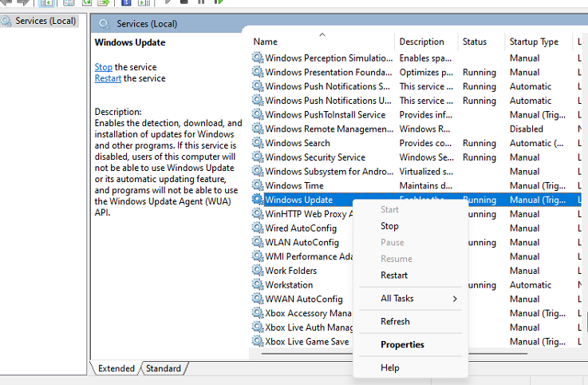Open All Tasks in the context menu
The height and width of the screenshot is (385, 588).
pyautogui.click(x=397, y=299)
